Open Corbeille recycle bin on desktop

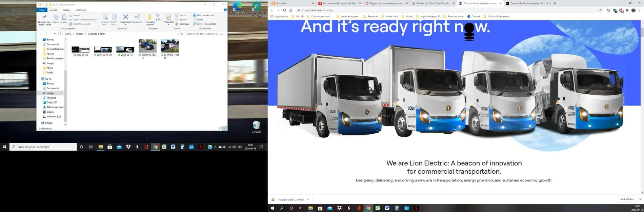257,127
